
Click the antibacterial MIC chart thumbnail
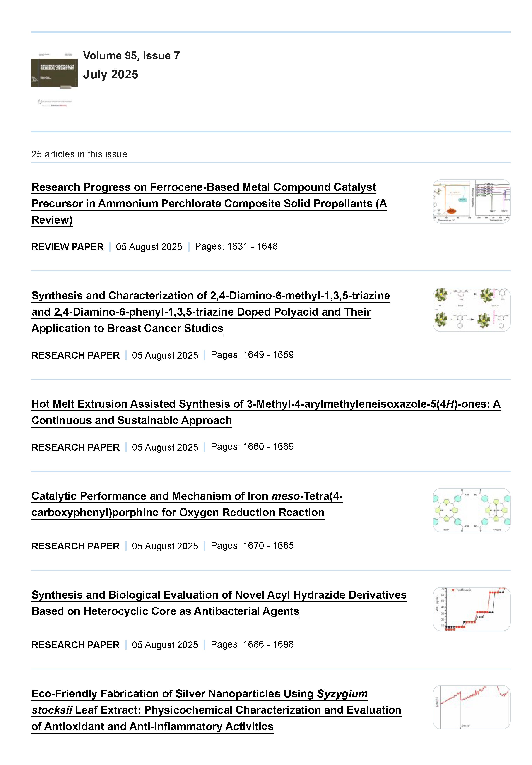(471, 609)
